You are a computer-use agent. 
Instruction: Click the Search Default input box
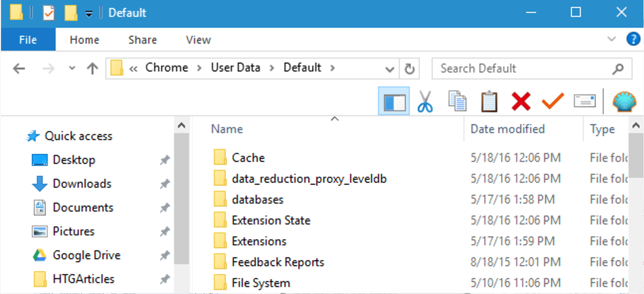coord(522,69)
